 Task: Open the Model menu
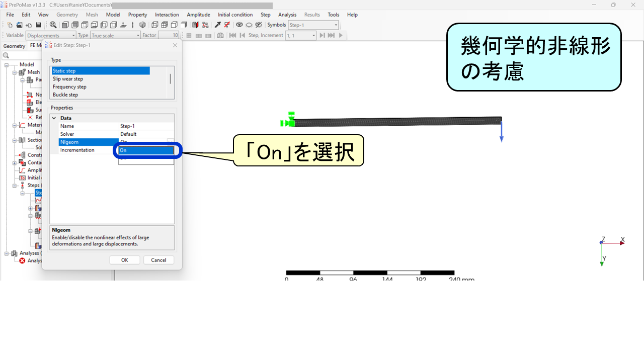point(113,15)
